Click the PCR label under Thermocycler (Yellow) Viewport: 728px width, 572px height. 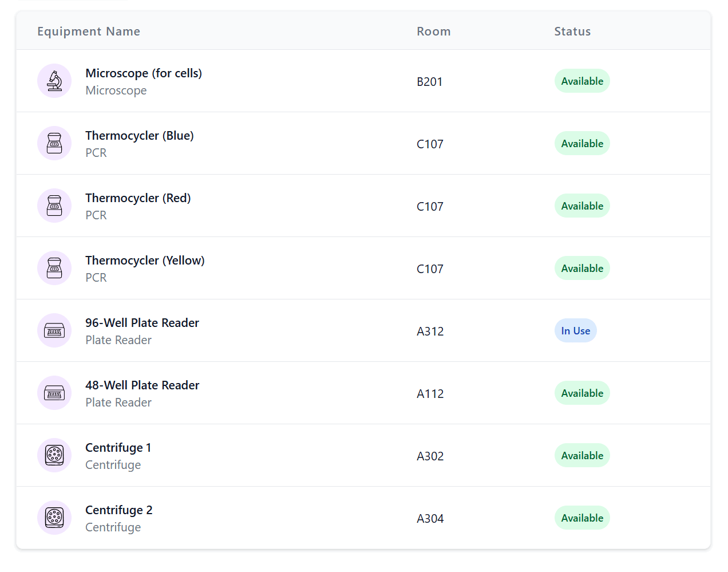point(96,278)
